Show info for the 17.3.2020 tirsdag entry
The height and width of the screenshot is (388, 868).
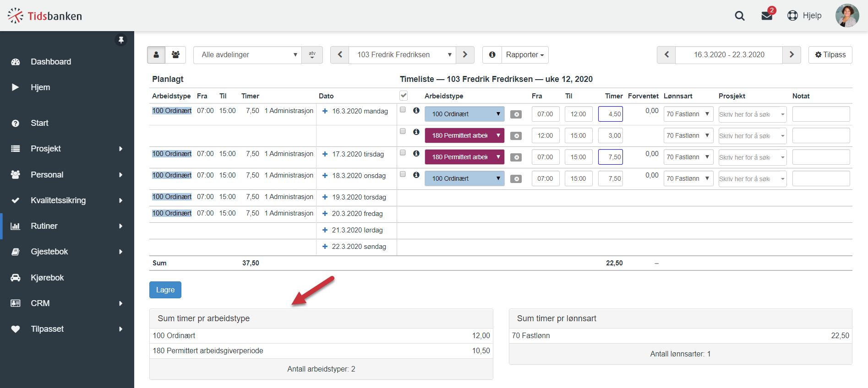(x=416, y=153)
